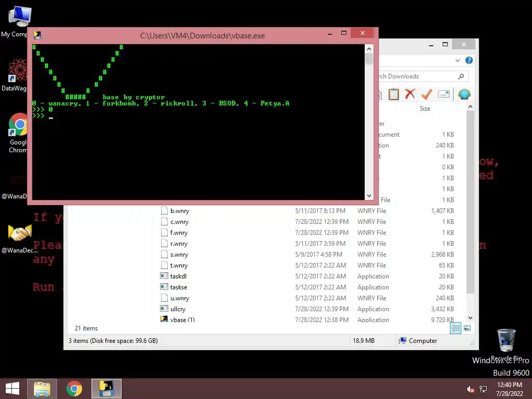Click the taskse application file icon
This screenshot has height=399, width=532.
(x=164, y=287)
